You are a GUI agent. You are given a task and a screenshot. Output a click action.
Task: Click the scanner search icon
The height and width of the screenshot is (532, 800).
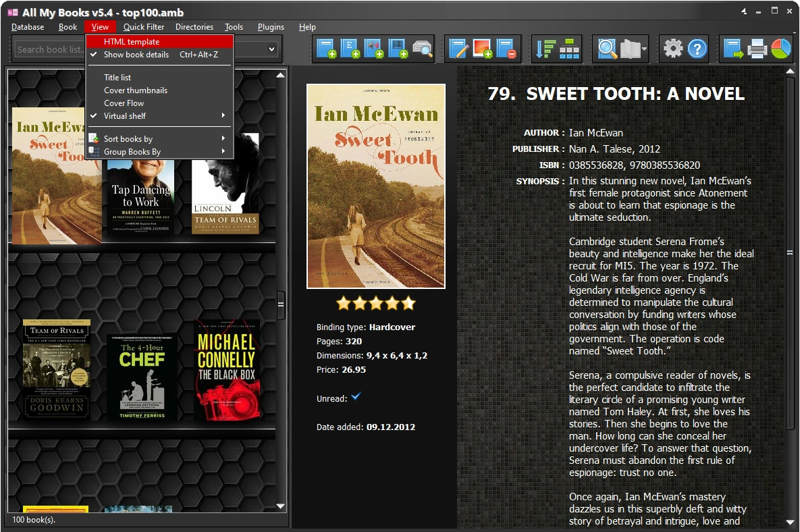pos(422,49)
